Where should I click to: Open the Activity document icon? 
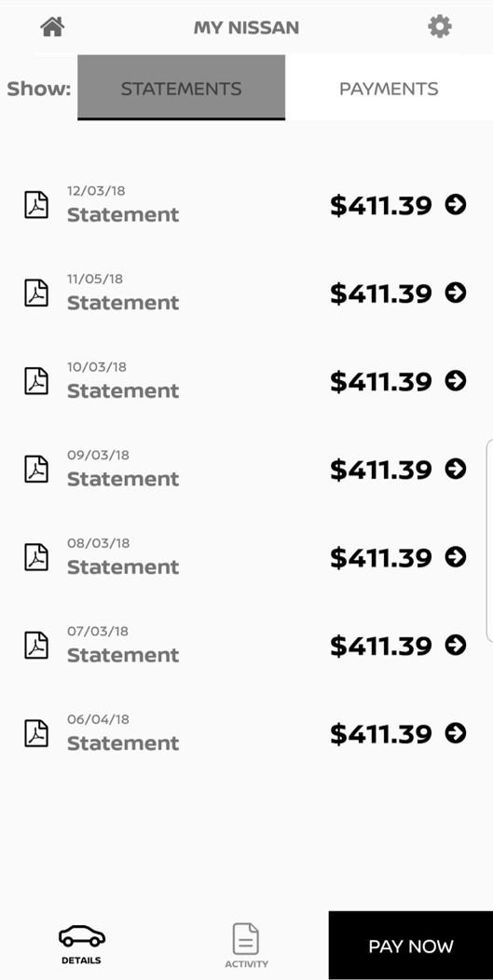tap(246, 939)
